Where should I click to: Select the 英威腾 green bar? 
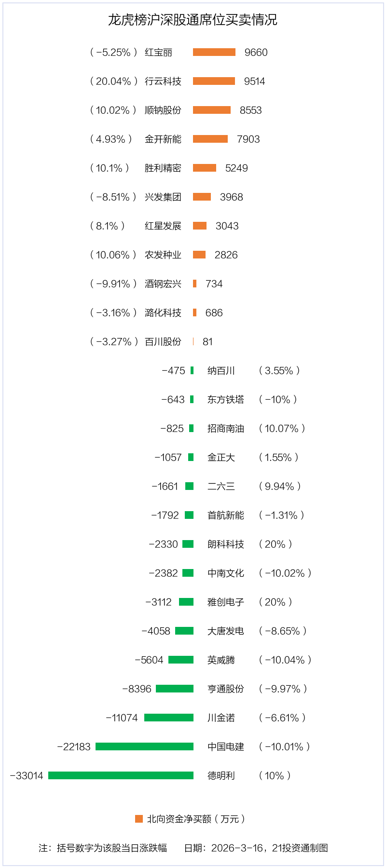[181, 660]
